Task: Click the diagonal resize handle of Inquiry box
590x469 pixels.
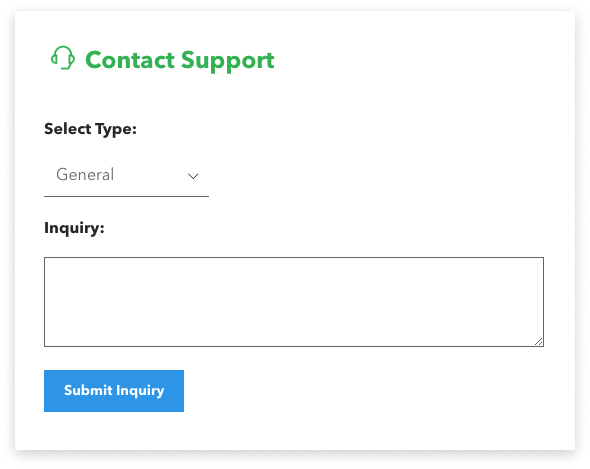Action: tap(538, 341)
